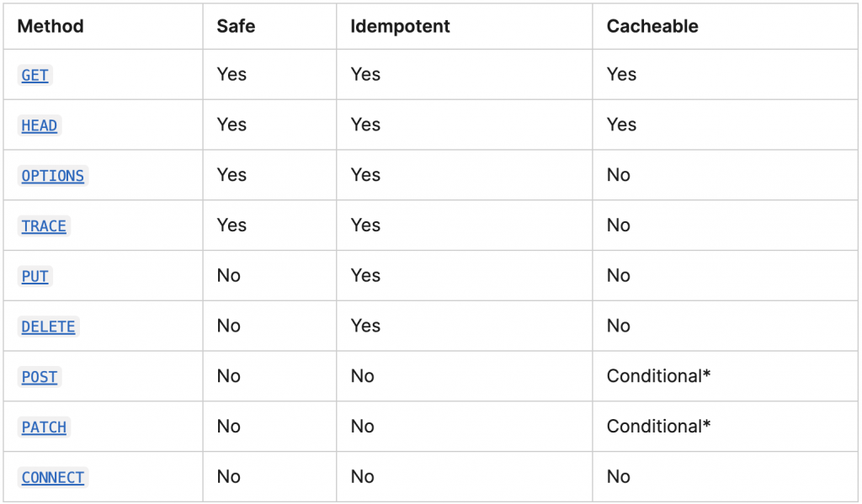Open the PATCH method link
The height and width of the screenshot is (504, 862).
tap(44, 427)
